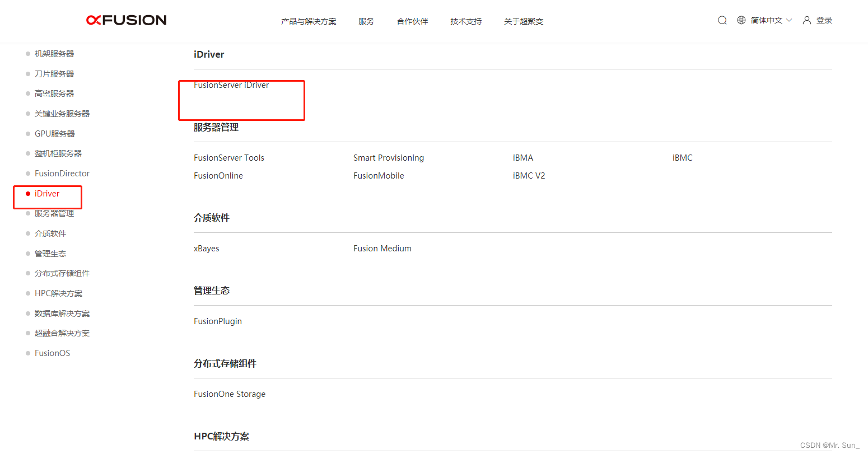Open the FusionServer iDriver link
868x454 pixels.
pos(231,85)
